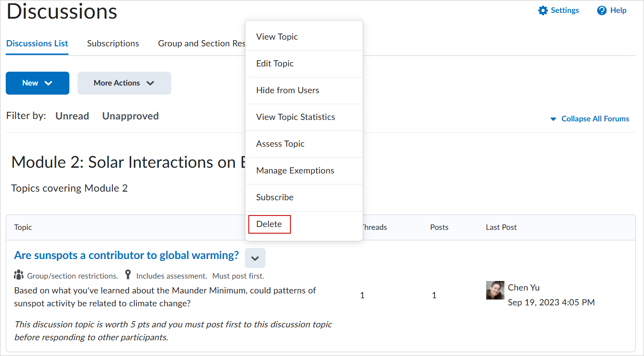Expand the More Actions dropdown
Screen dimensions: 644x356
(x=124, y=83)
